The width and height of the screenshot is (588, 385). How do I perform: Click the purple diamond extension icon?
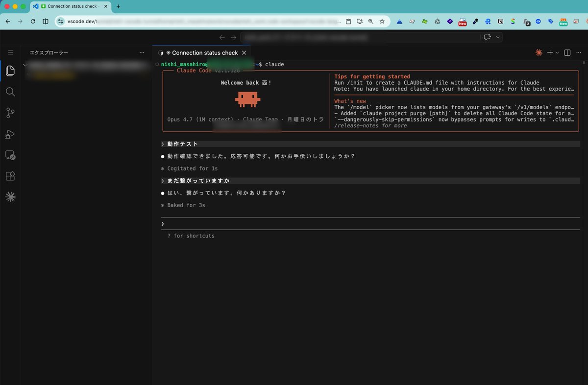449,22
